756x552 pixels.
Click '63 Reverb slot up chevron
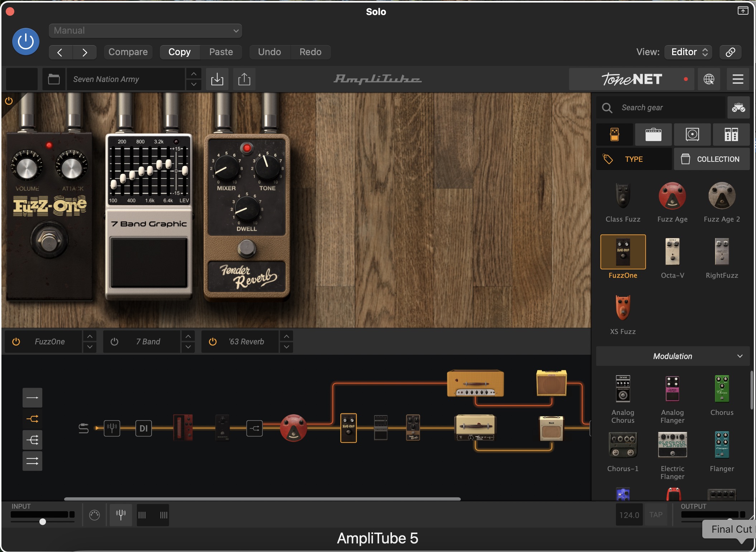click(286, 336)
